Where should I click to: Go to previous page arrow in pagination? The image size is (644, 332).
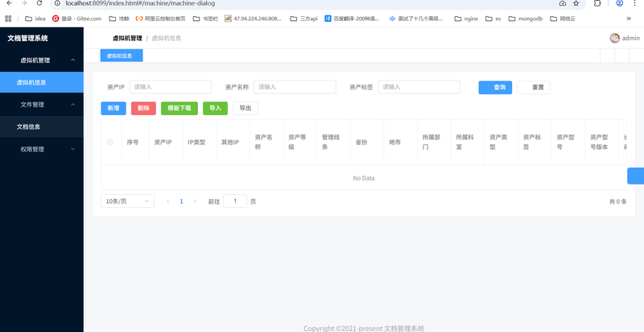coord(167,201)
